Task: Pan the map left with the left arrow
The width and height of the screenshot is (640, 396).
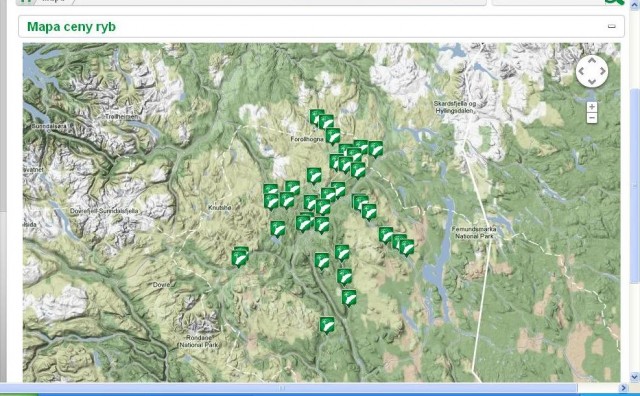Action: tap(582, 71)
